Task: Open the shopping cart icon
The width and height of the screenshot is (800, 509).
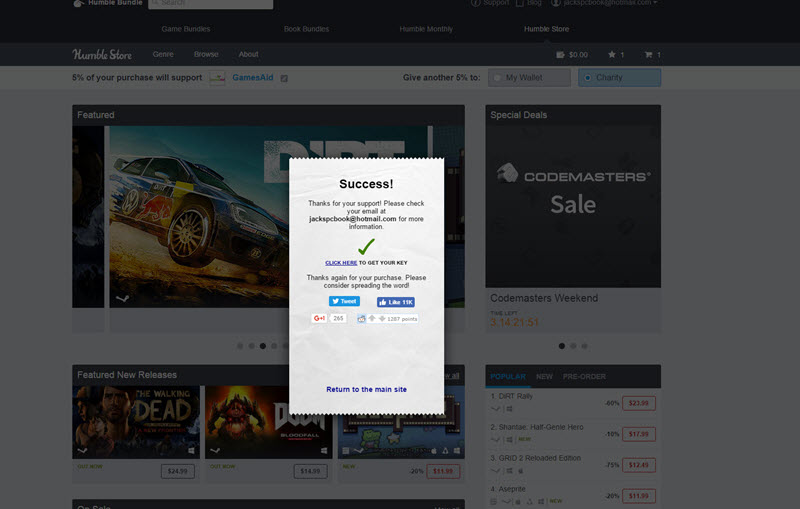Action: point(648,55)
